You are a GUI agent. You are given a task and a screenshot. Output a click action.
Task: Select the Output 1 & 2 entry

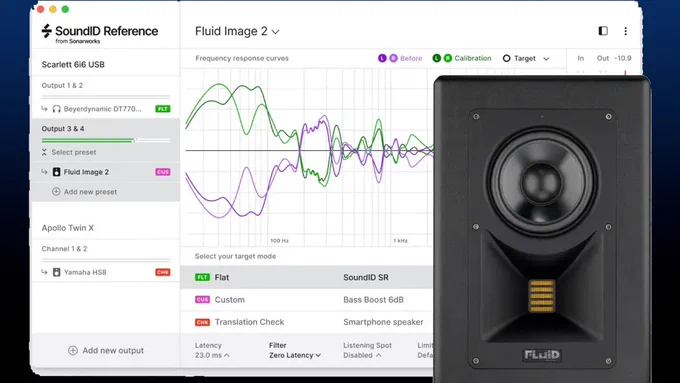62,85
